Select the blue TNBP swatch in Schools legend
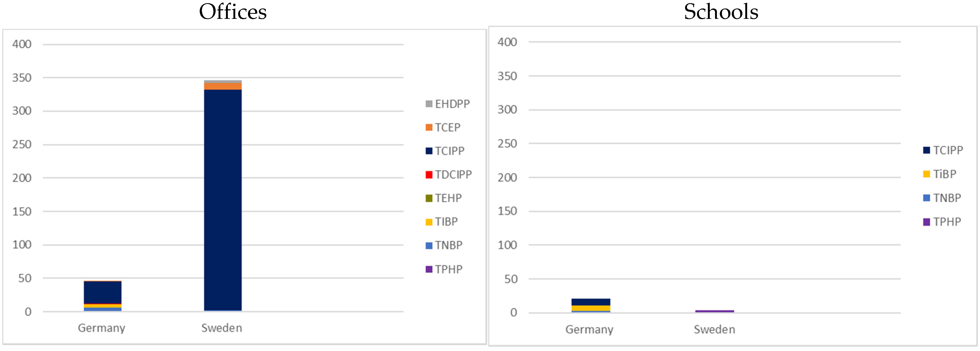This screenshot has height=351, width=980. click(x=926, y=198)
